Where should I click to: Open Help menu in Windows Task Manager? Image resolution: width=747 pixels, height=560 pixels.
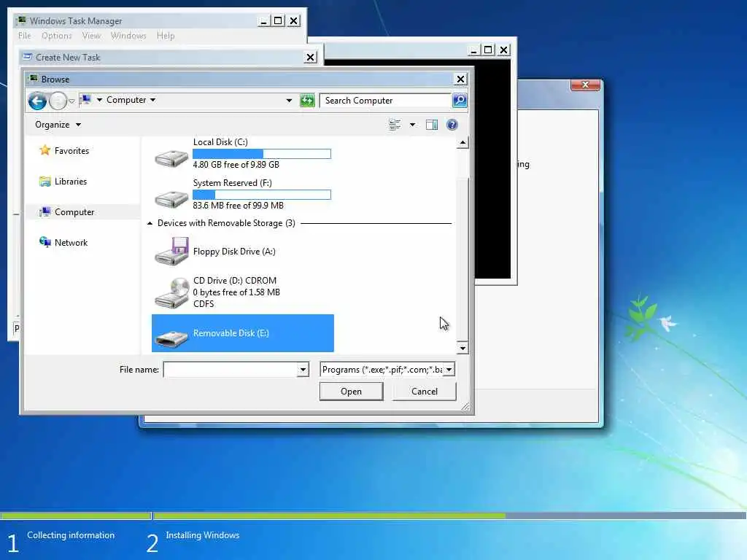pyautogui.click(x=166, y=36)
